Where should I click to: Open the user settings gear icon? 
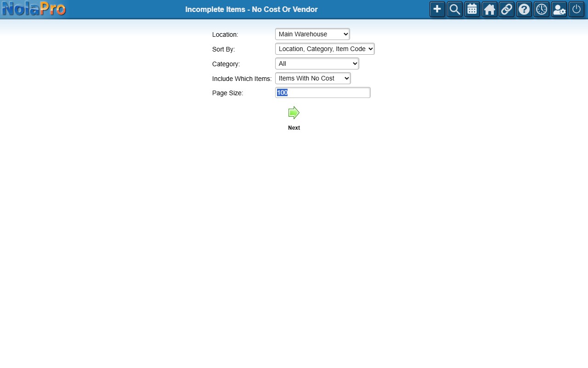pyautogui.click(x=559, y=9)
